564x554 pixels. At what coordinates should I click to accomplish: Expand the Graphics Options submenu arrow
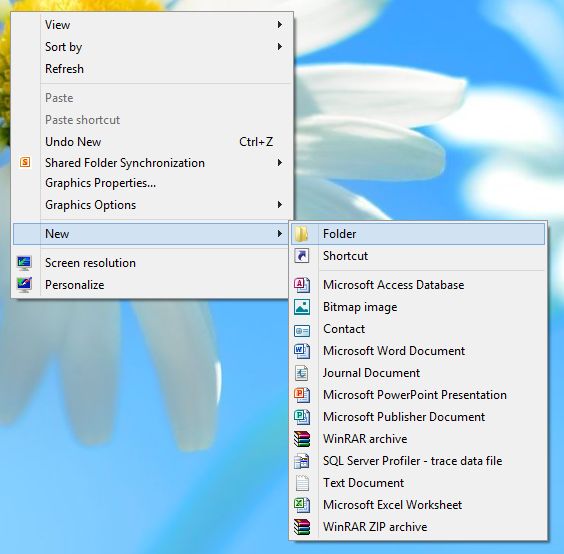coord(279,205)
